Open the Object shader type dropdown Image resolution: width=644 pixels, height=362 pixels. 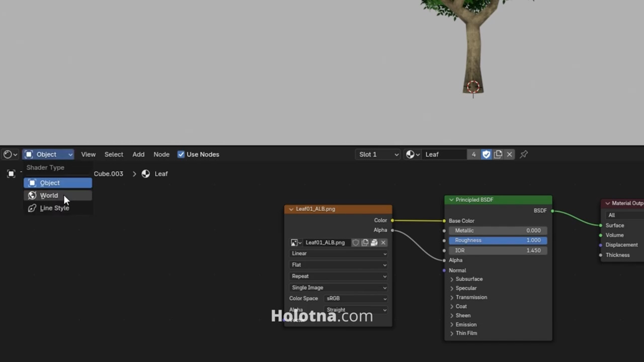coord(49,154)
